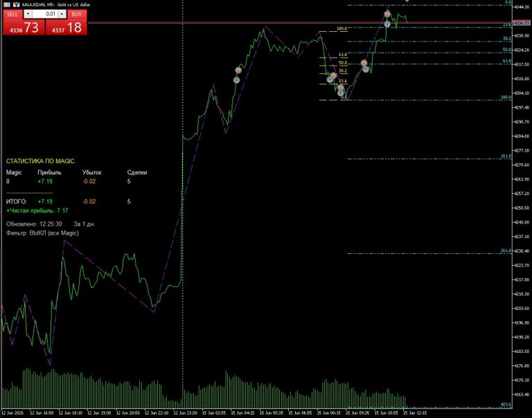Screen dimensions: 532x418
Task: Click Фильтр: ВЫКЛ (все Magic) text
Action: point(42,233)
